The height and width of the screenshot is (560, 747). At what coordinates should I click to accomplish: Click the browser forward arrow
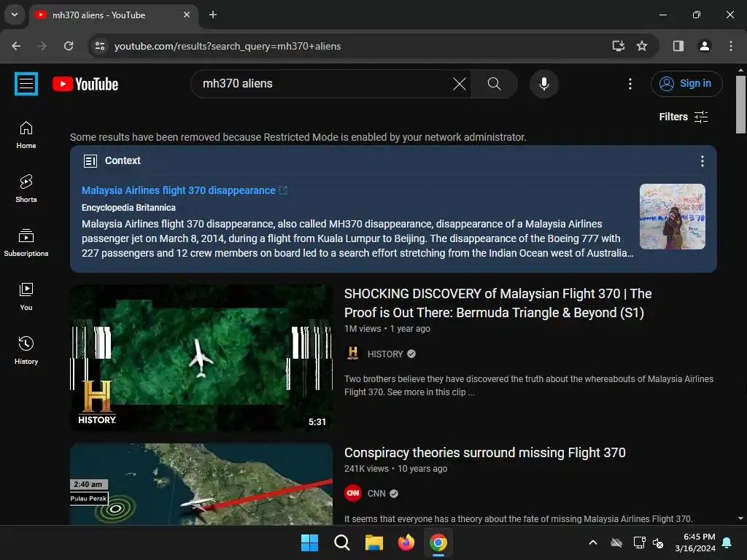(x=42, y=46)
